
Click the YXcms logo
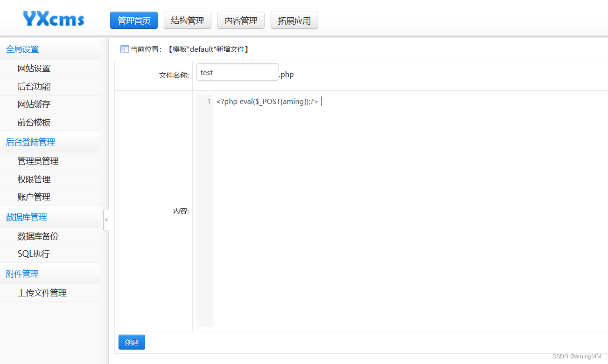click(x=54, y=19)
